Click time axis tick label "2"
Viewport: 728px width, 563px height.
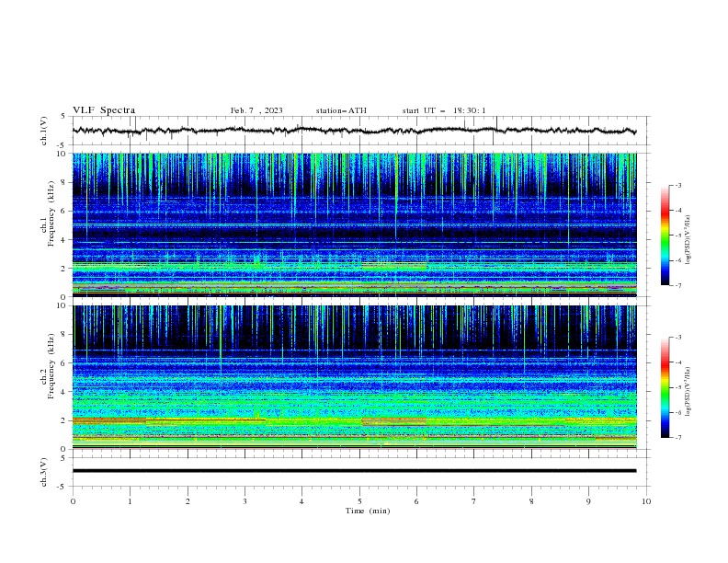[x=188, y=501]
